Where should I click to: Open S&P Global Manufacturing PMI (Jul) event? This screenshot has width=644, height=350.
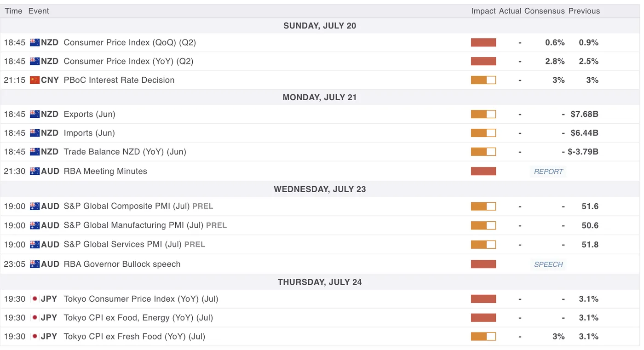[x=133, y=225]
